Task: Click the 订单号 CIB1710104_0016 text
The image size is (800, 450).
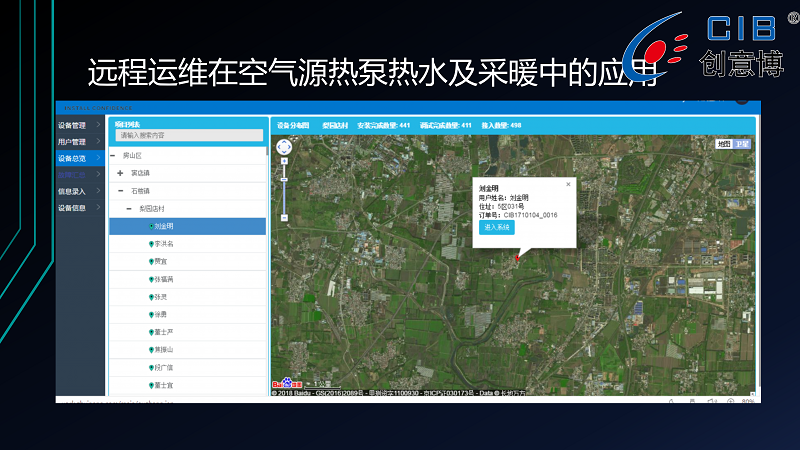Action: point(518,215)
